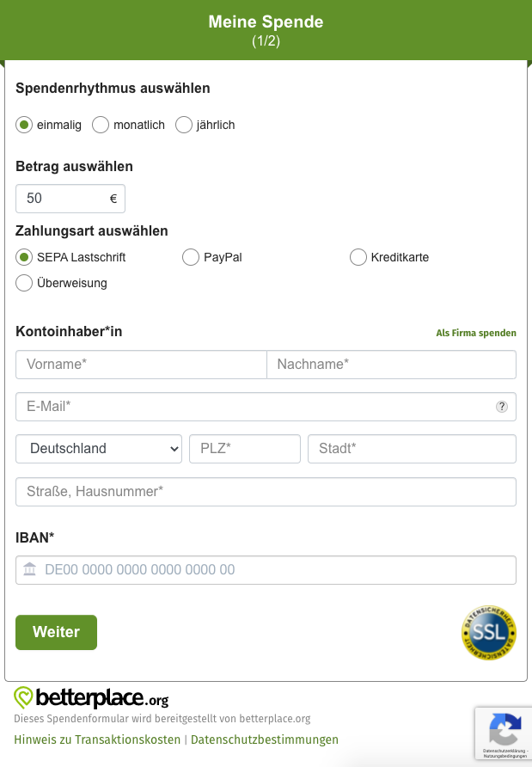Open Hinweis zu Transaktionskosten link

pyautogui.click(x=97, y=739)
